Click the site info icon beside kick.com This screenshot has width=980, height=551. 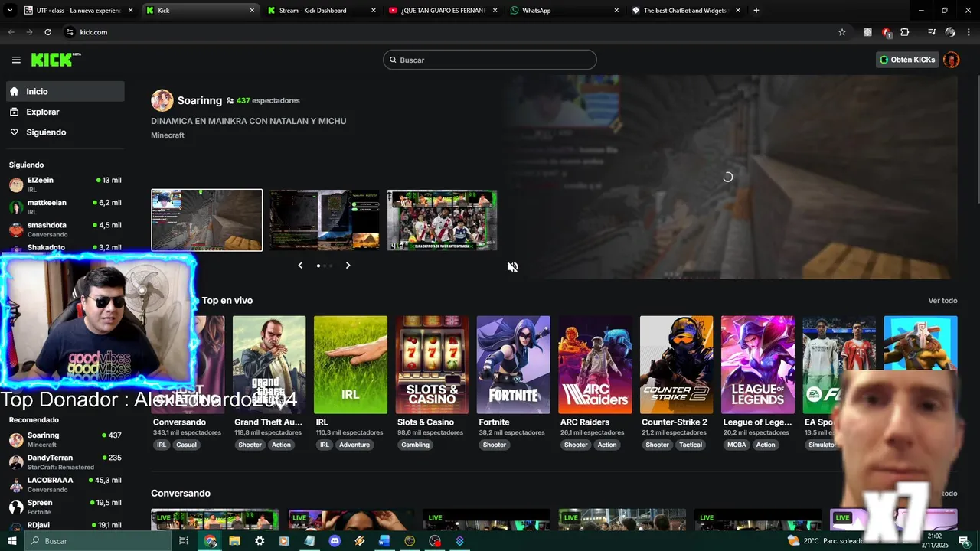[70, 32]
